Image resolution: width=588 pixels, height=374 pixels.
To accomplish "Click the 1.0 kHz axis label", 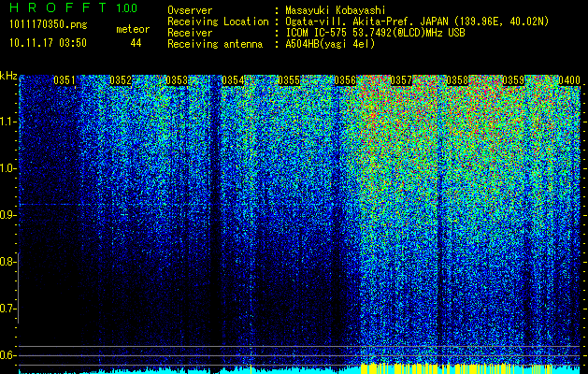I will point(7,168).
